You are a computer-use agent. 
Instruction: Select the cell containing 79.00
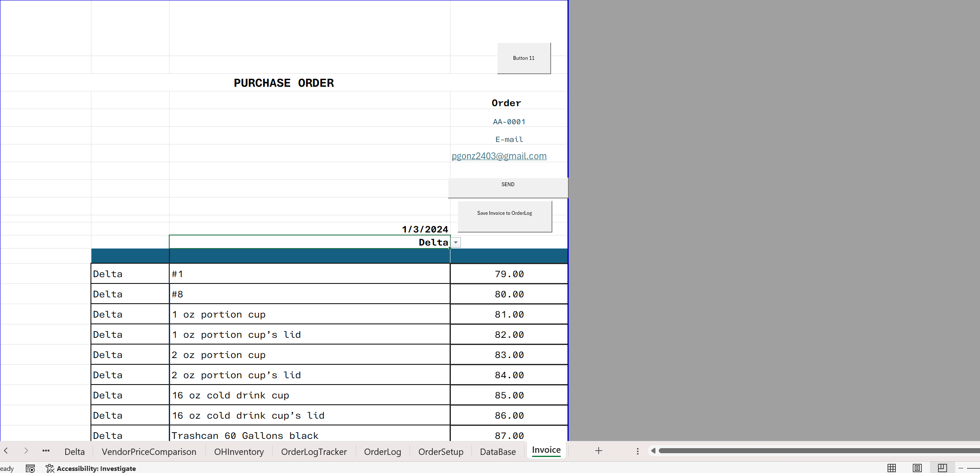click(x=509, y=274)
